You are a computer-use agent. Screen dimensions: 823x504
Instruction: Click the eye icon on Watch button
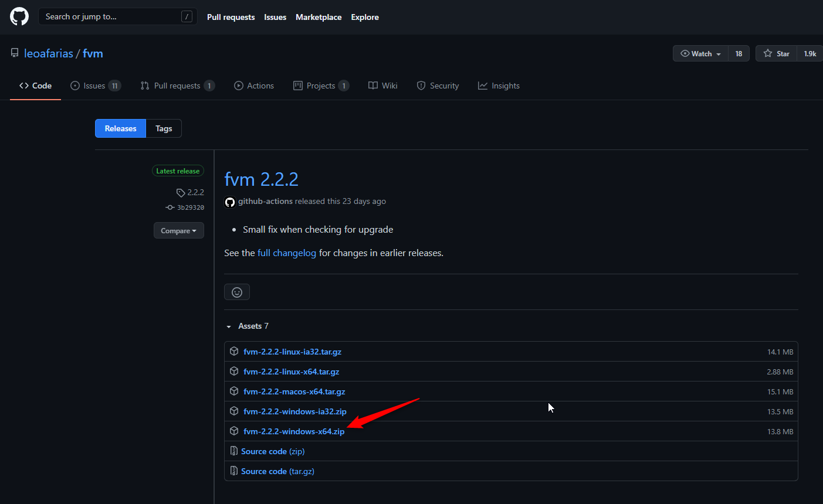coord(685,53)
